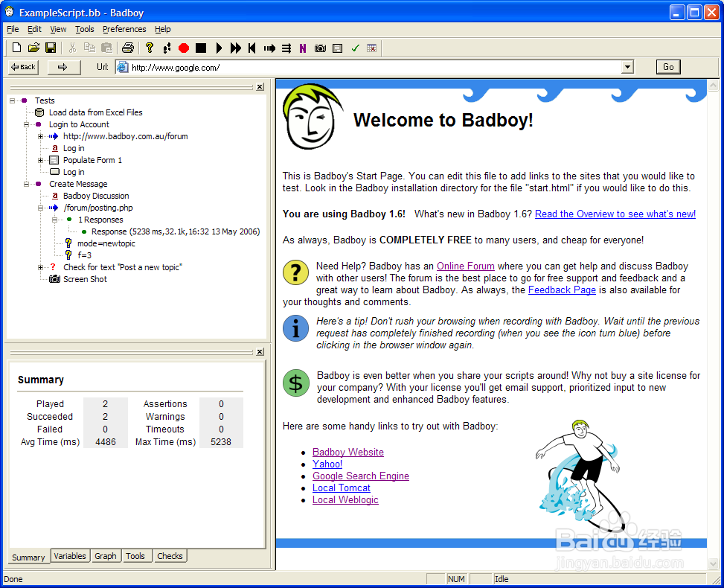This screenshot has height=588, width=724.
Task: Collapse the 1 Responses node
Action: tap(54, 220)
